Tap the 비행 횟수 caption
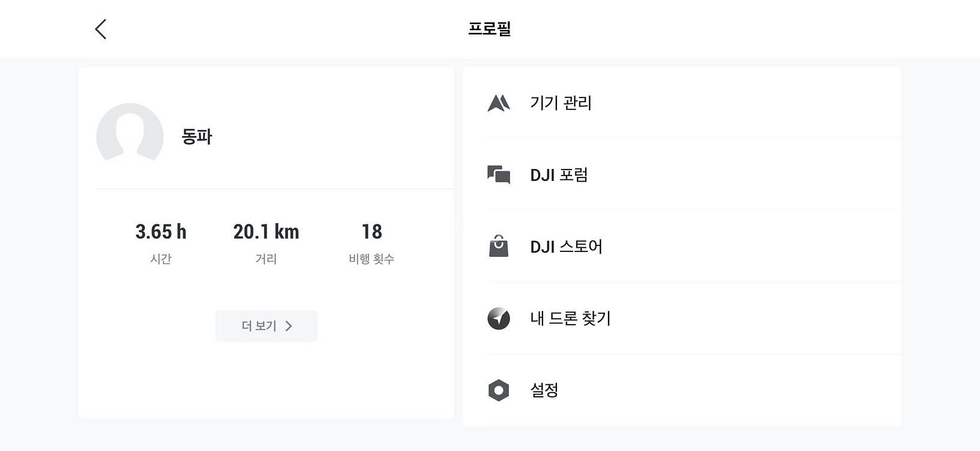 (372, 259)
